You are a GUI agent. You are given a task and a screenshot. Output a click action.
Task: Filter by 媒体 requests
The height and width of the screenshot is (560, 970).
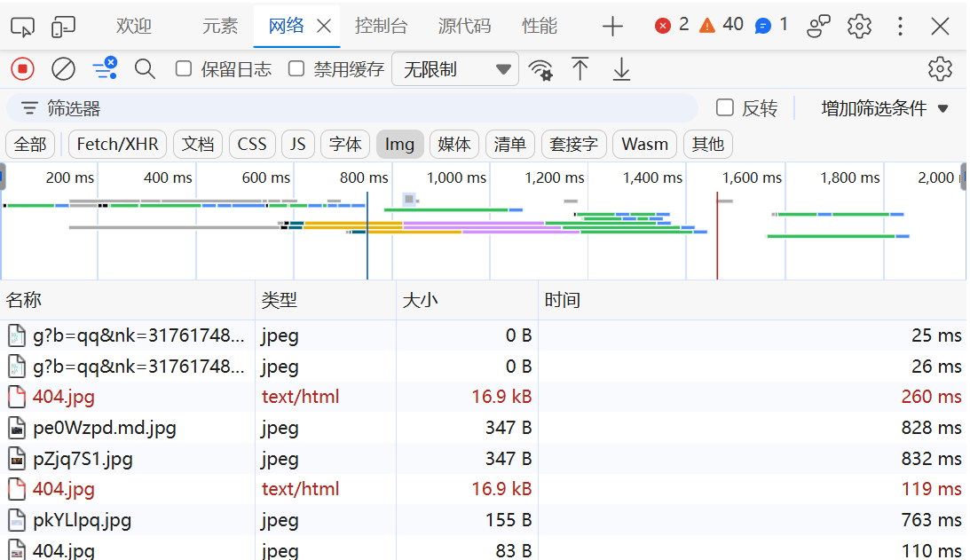[x=454, y=144]
